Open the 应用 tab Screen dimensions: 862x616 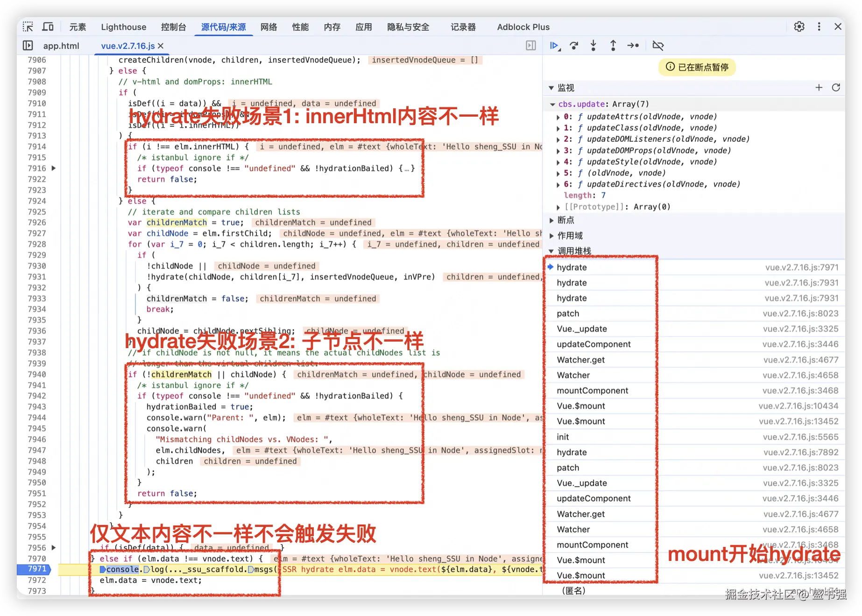pos(364,27)
